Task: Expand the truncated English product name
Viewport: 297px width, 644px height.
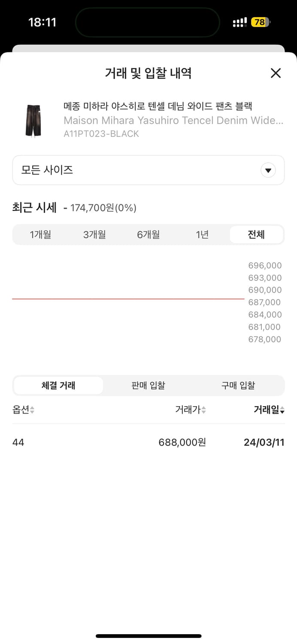Action: [x=173, y=121]
